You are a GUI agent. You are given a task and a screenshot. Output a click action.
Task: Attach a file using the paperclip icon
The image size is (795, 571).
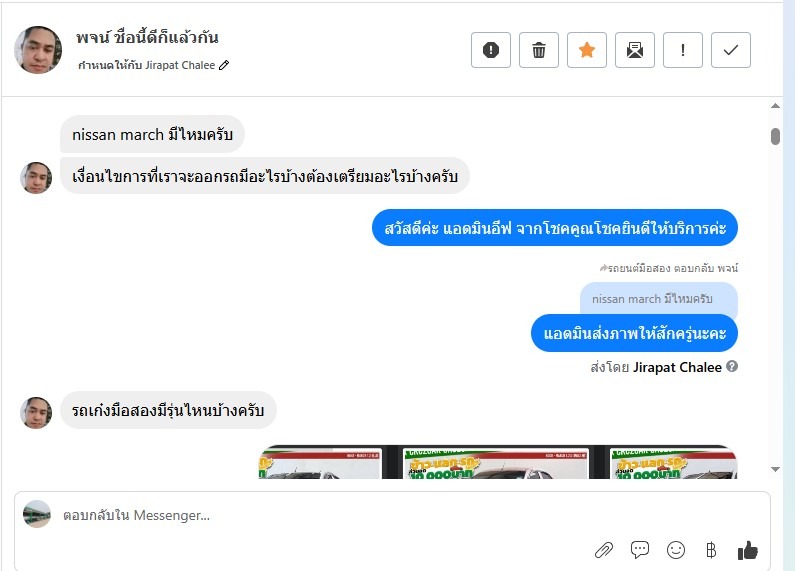(x=604, y=550)
